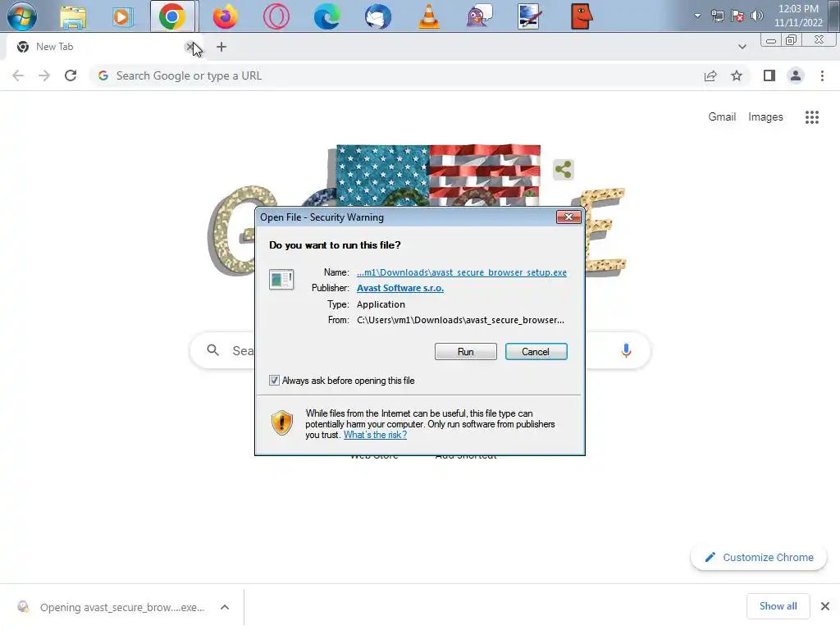Run the Avast browser setup file
The width and height of the screenshot is (840, 630).
click(x=466, y=351)
